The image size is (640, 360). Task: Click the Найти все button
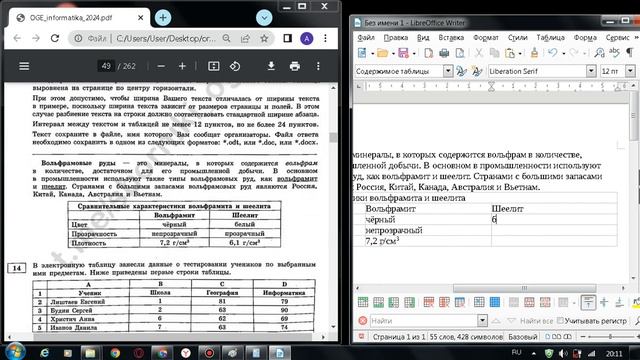538,321
